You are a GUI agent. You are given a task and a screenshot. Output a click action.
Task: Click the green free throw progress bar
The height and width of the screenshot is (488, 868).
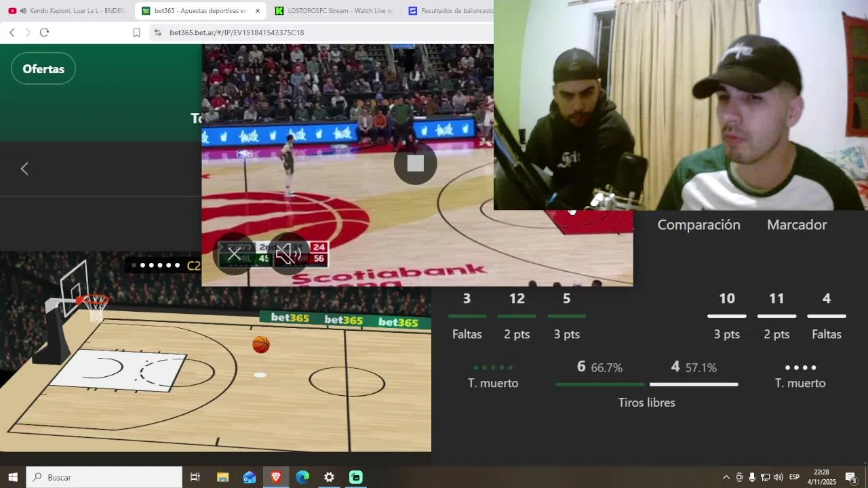click(599, 385)
